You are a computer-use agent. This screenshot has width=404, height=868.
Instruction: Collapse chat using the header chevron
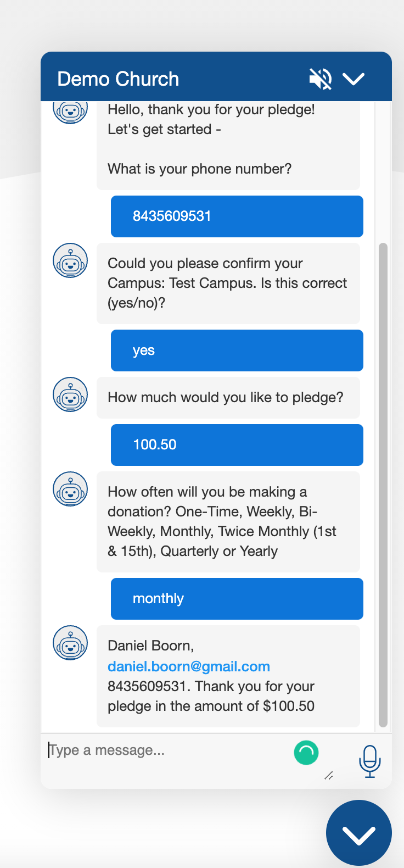pos(353,79)
